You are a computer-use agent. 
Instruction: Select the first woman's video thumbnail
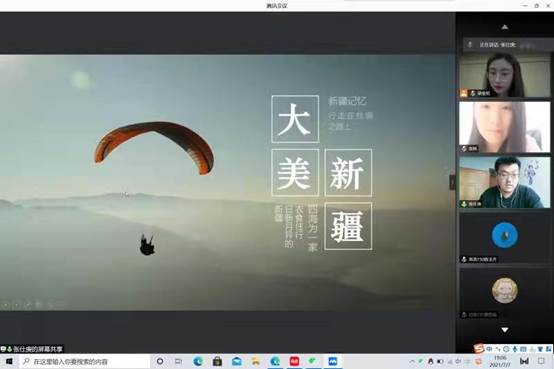(x=505, y=75)
